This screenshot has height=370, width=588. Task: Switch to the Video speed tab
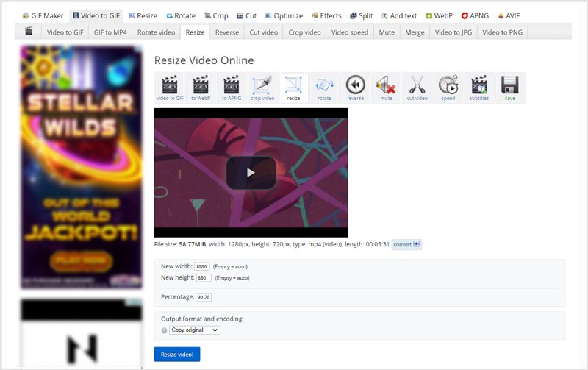click(x=350, y=32)
